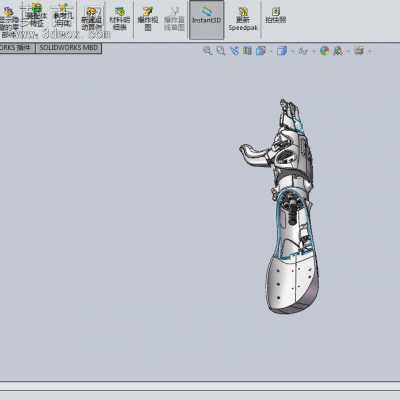
Task: Click the Show Hidden Components tool
Action: click(9, 21)
